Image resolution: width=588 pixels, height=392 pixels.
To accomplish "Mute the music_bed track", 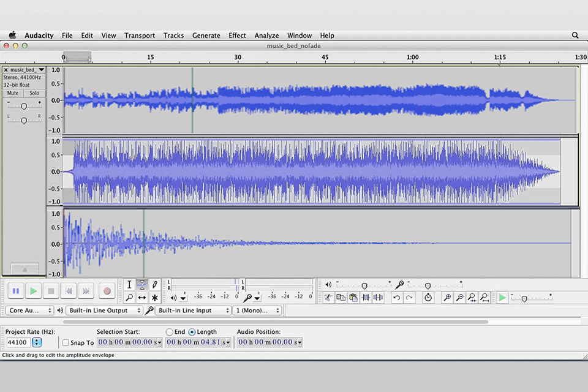I will pos(13,93).
